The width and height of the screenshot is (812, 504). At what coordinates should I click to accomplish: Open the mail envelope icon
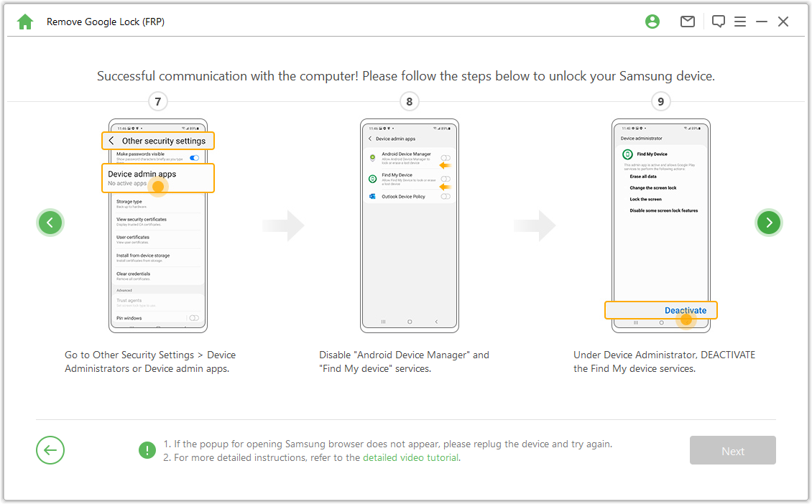pos(687,22)
